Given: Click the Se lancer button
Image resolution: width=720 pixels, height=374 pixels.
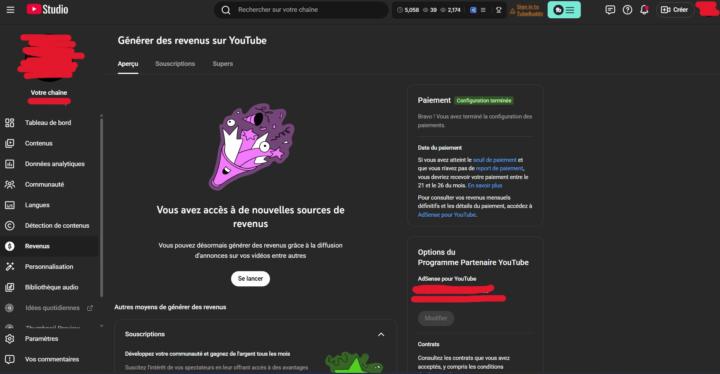Looking at the screenshot, I should coord(250,278).
